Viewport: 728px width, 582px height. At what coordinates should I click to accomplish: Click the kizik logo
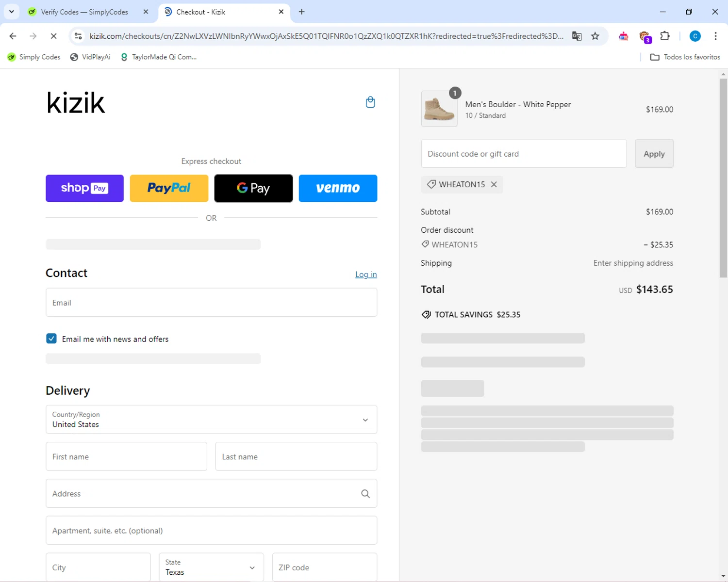click(x=76, y=103)
